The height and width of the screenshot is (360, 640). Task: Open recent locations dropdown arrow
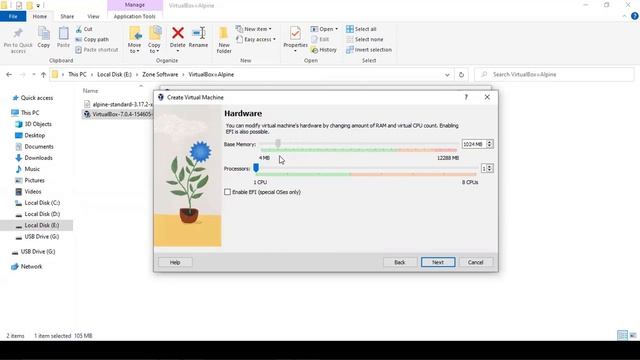coord(33,75)
